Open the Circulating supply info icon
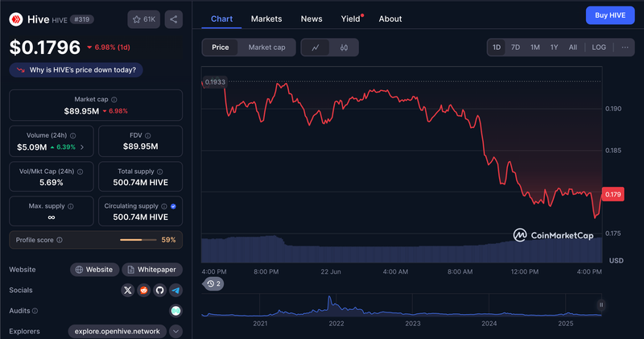Viewport: 644px width, 339px height. tap(164, 206)
